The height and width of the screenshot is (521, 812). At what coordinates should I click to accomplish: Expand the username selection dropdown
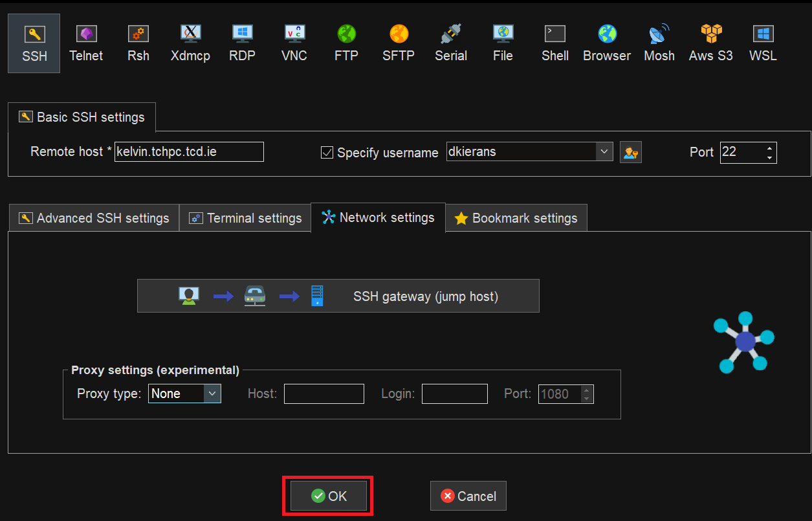(x=604, y=151)
